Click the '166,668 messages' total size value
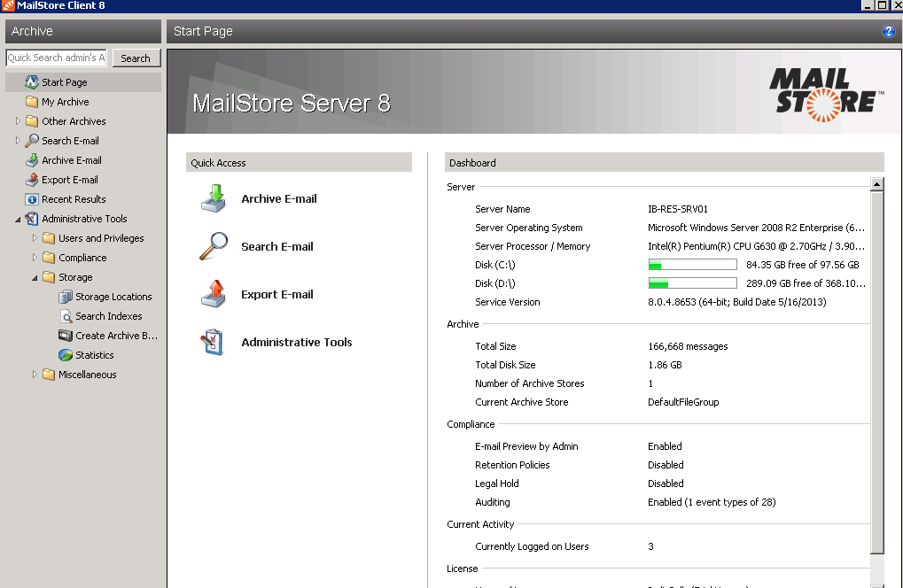This screenshot has height=588, width=903. [x=688, y=346]
